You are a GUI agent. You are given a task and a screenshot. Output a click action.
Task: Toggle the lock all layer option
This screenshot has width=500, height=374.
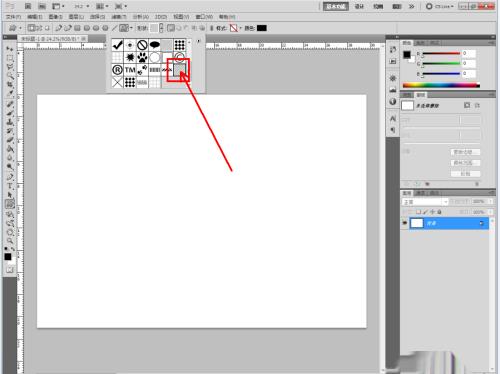coord(440,212)
